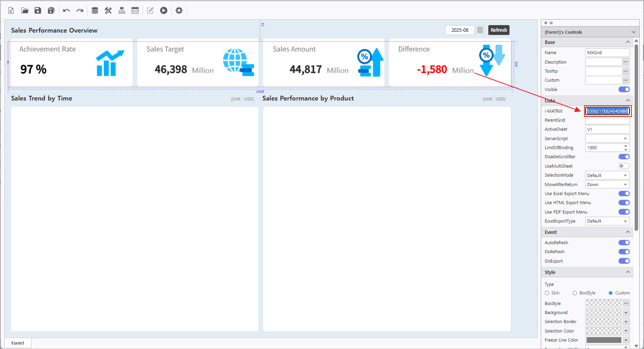Click the new document icon in toolbar
This screenshot has width=644, height=349.
coord(11,11)
